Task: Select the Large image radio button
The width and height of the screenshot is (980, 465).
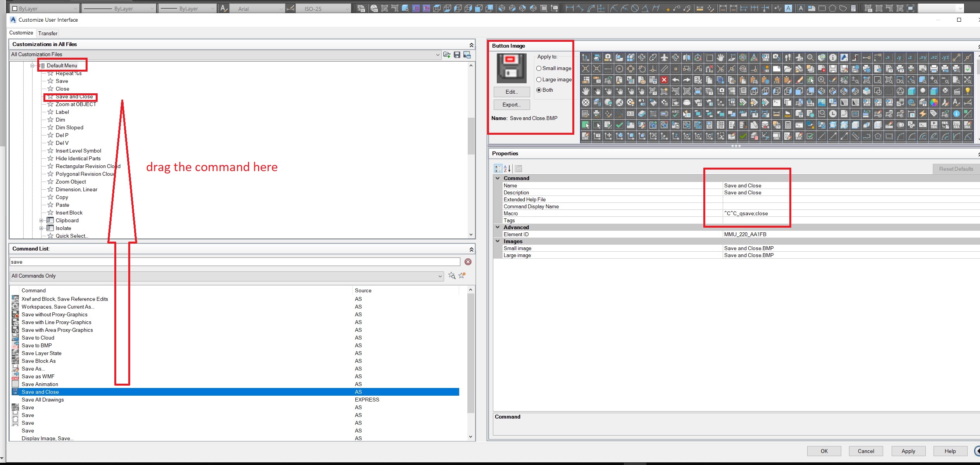Action: pos(539,79)
